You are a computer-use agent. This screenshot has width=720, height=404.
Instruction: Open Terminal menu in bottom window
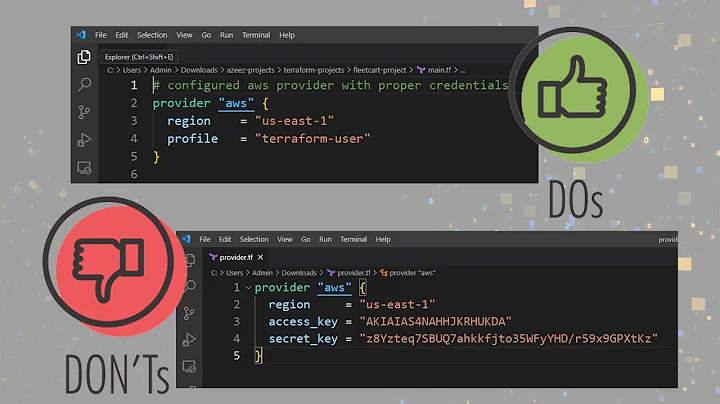point(354,239)
